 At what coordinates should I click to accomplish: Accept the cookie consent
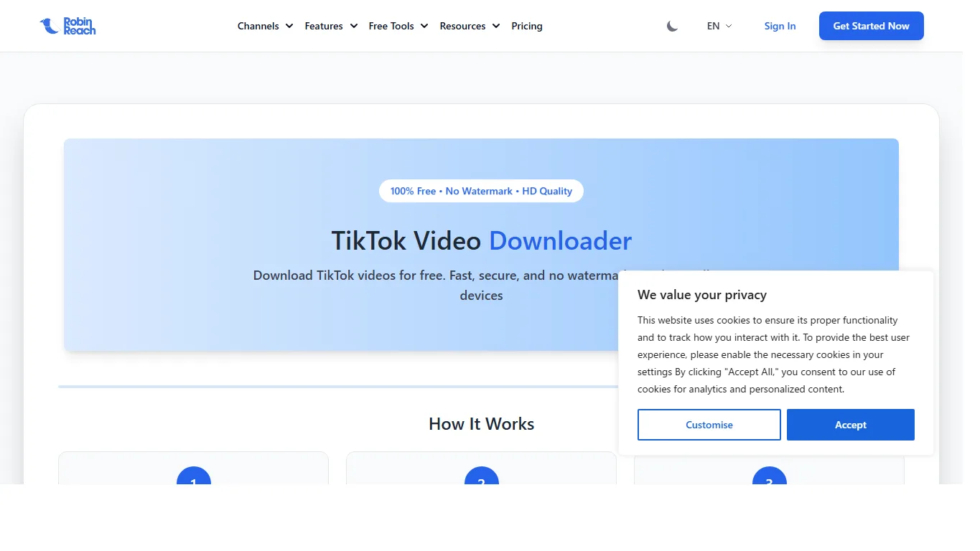coord(851,425)
